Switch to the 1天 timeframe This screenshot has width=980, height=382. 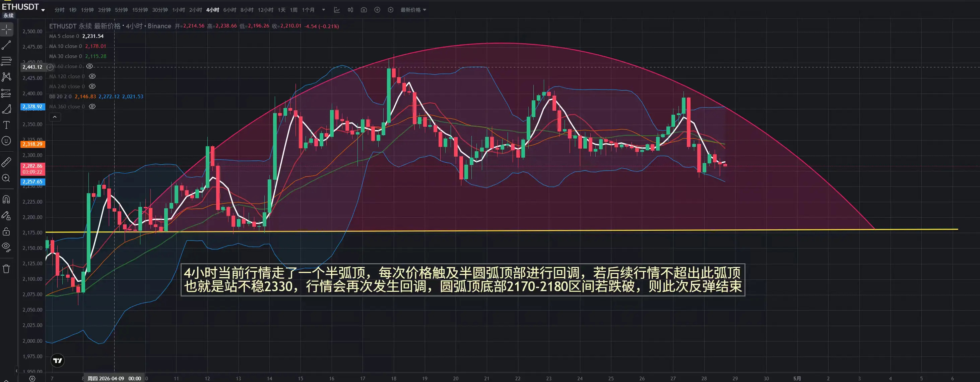pyautogui.click(x=281, y=10)
